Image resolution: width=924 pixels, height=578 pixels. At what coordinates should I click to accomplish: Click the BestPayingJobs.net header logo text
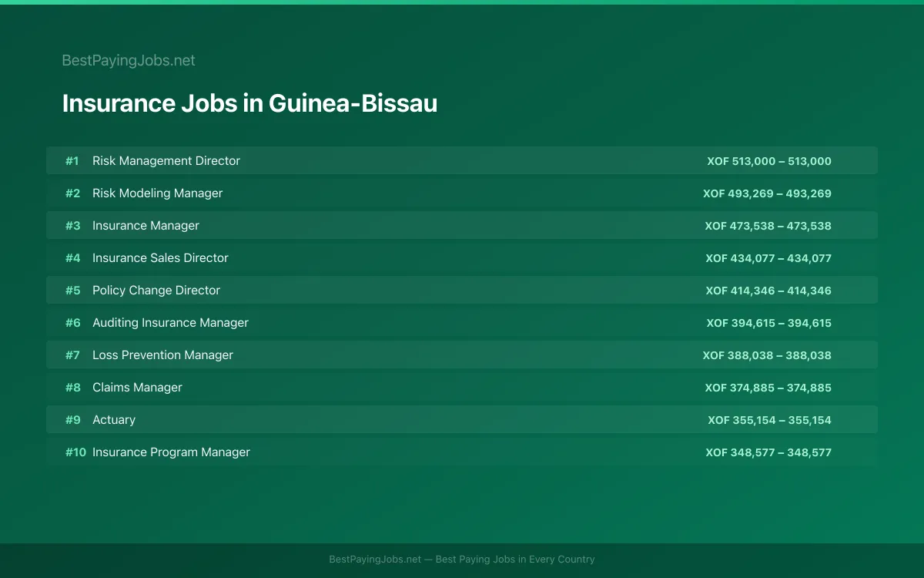pos(129,60)
